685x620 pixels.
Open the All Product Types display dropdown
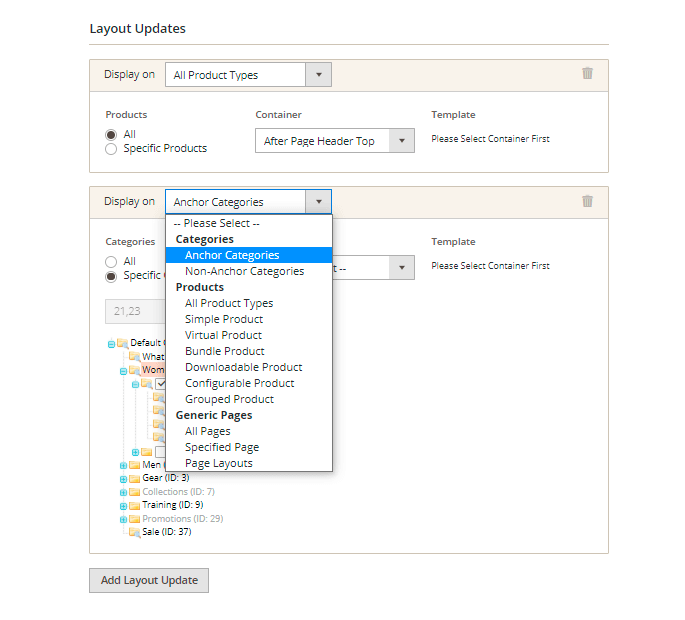click(x=247, y=75)
